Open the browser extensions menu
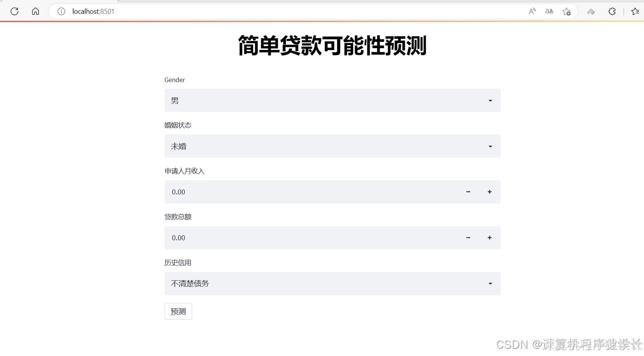Image resolution: width=644 pixels, height=356 pixels. pyautogui.click(x=612, y=11)
